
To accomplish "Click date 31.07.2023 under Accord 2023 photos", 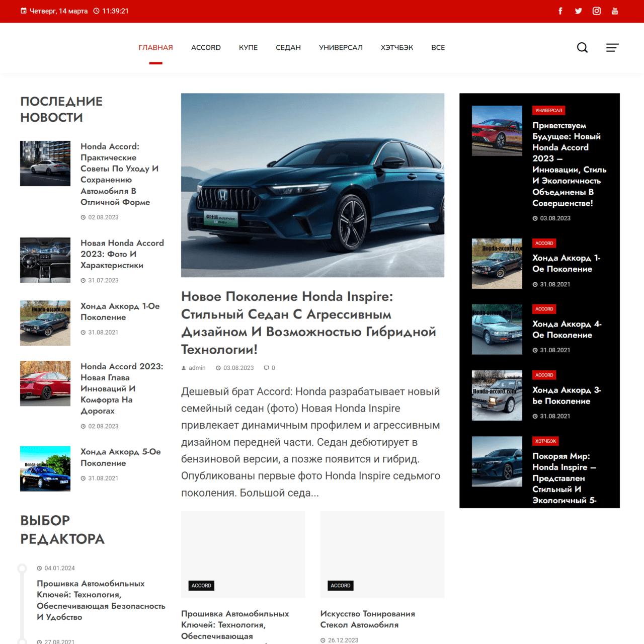I will pyautogui.click(x=103, y=280).
